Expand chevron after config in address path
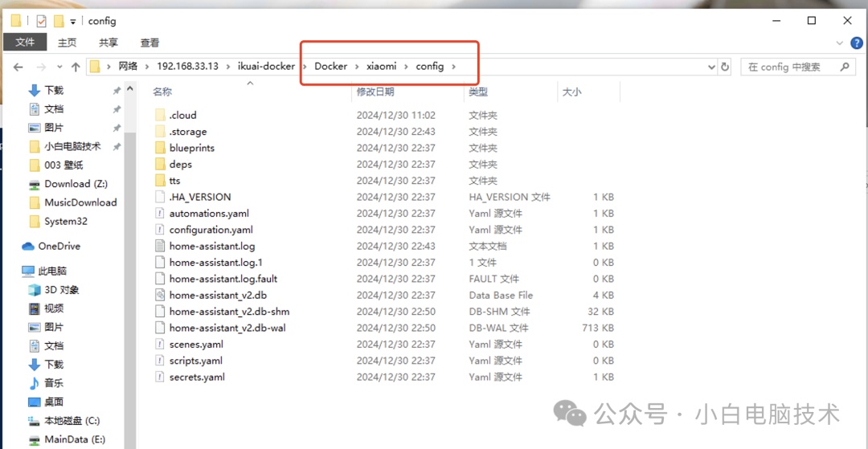The height and width of the screenshot is (449, 868). (454, 67)
